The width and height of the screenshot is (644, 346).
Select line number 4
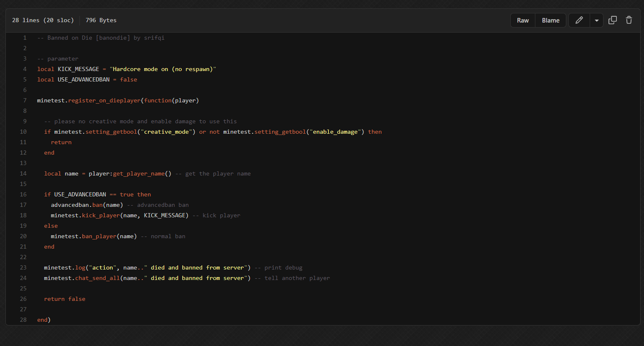click(x=25, y=69)
